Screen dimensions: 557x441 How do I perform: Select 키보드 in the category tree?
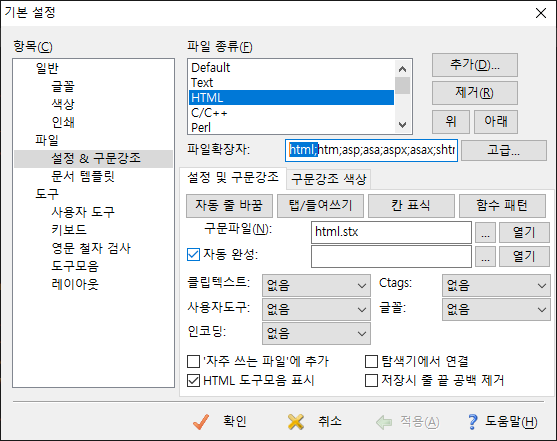pos(69,230)
